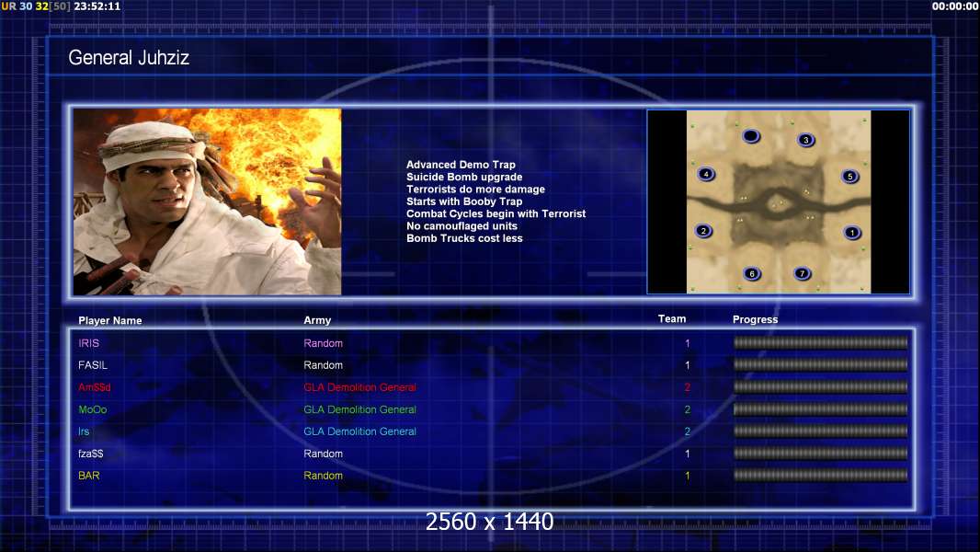Select player name FASIL
980x552 pixels.
pos(93,365)
